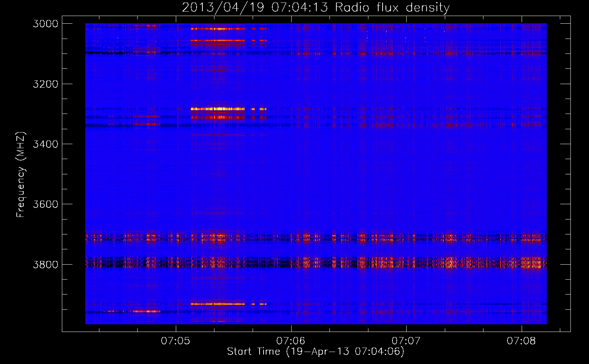Click the 3800 frequency axis label

point(46,264)
